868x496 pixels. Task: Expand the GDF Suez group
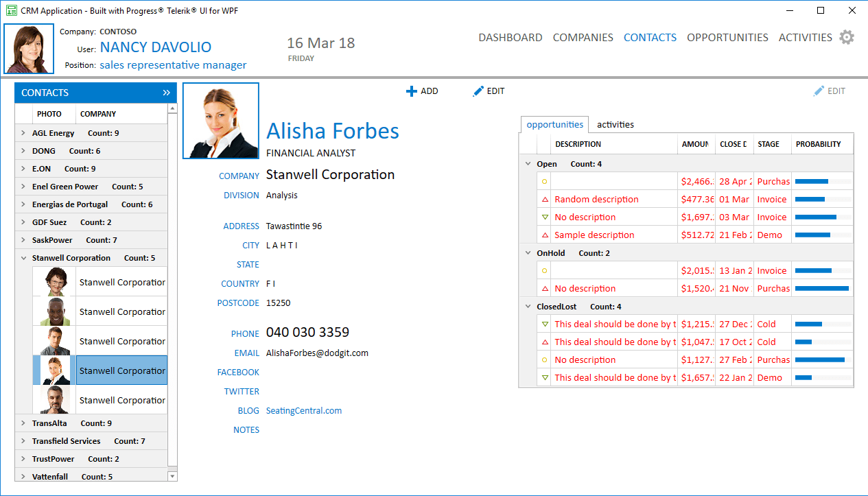tap(23, 222)
